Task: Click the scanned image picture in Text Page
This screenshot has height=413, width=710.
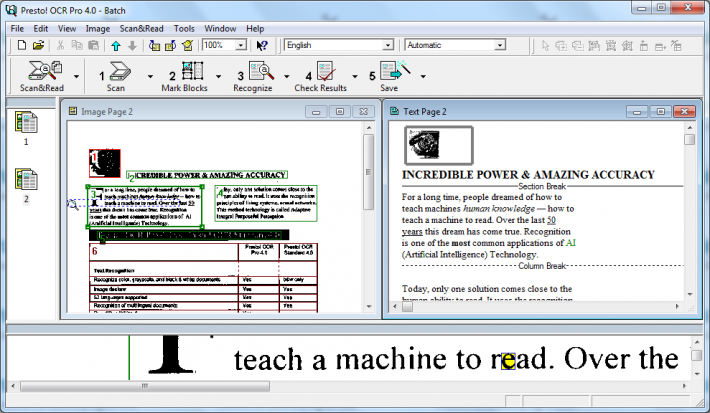Action: pos(438,145)
